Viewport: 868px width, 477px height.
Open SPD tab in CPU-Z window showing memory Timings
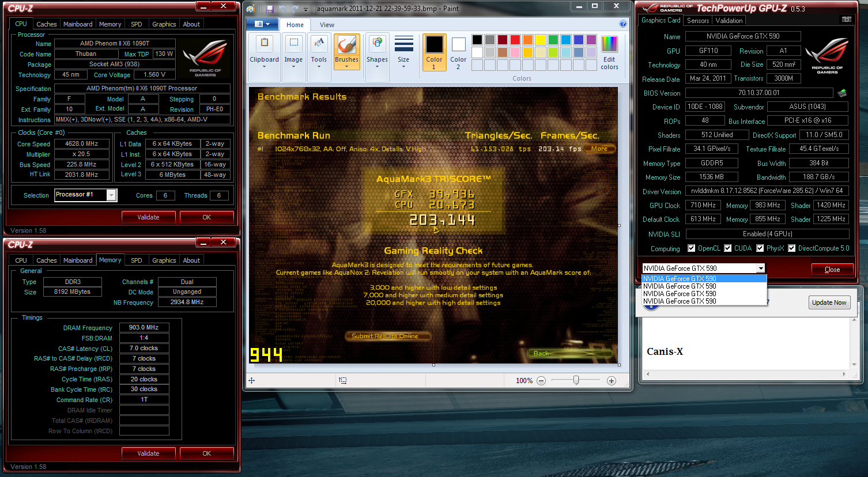click(x=136, y=260)
